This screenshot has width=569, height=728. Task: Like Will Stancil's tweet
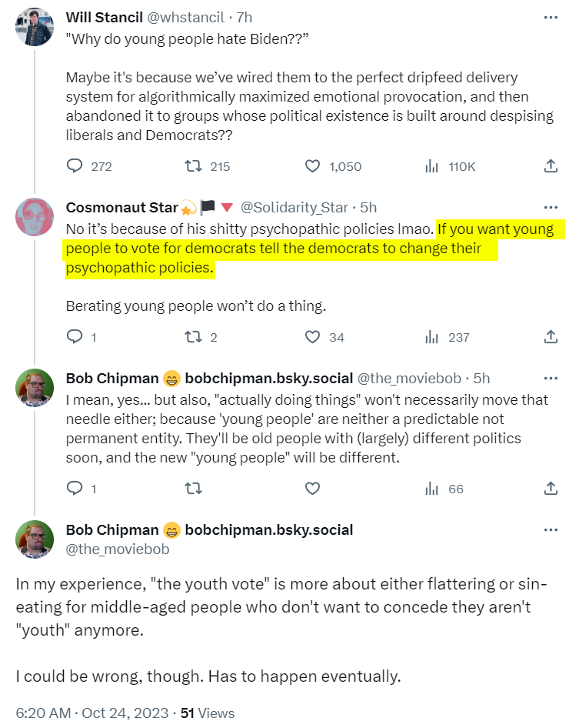pyautogui.click(x=313, y=166)
